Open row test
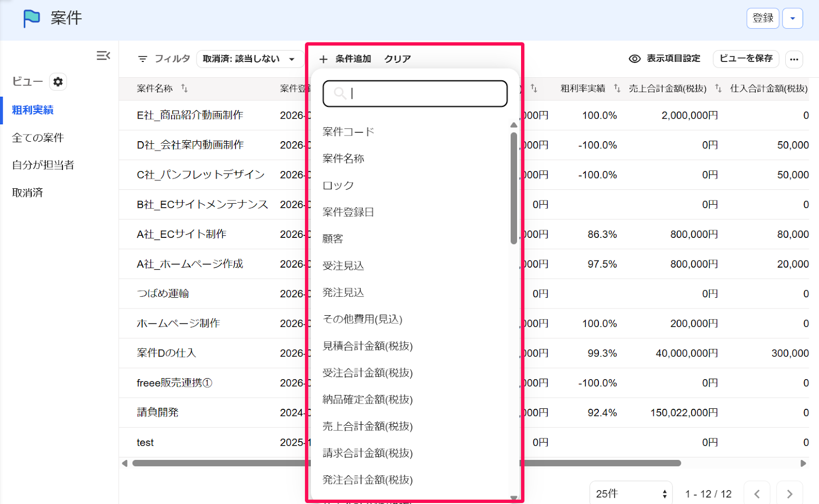Viewport: 819px width, 504px height. pyautogui.click(x=145, y=443)
